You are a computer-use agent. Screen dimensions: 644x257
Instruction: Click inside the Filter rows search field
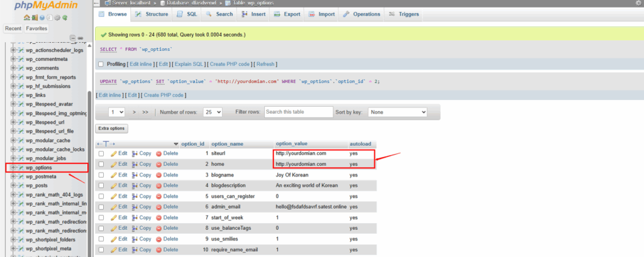click(299, 112)
